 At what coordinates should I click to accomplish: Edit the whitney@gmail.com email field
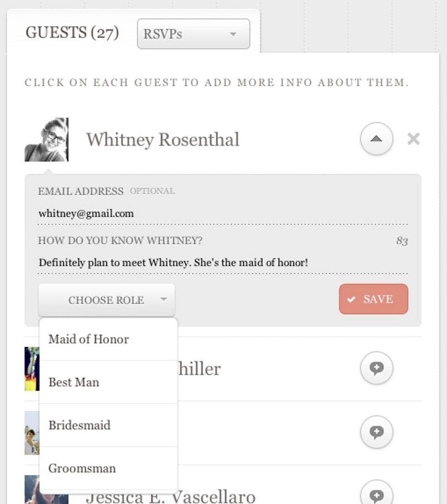tap(223, 214)
